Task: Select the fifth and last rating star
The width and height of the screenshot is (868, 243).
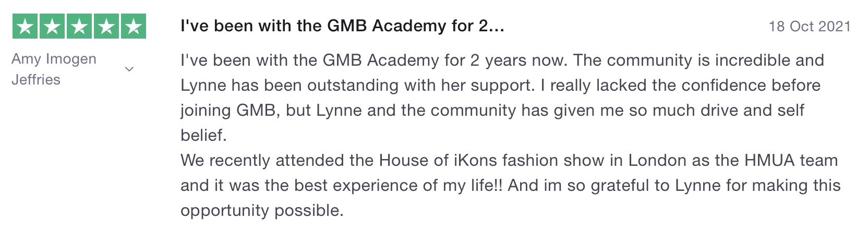Action: tap(134, 26)
